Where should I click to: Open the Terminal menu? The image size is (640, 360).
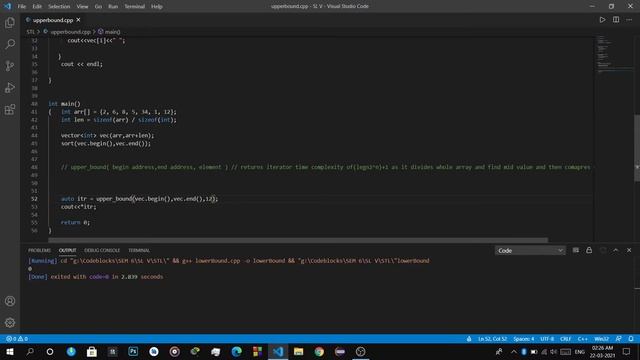135,7
